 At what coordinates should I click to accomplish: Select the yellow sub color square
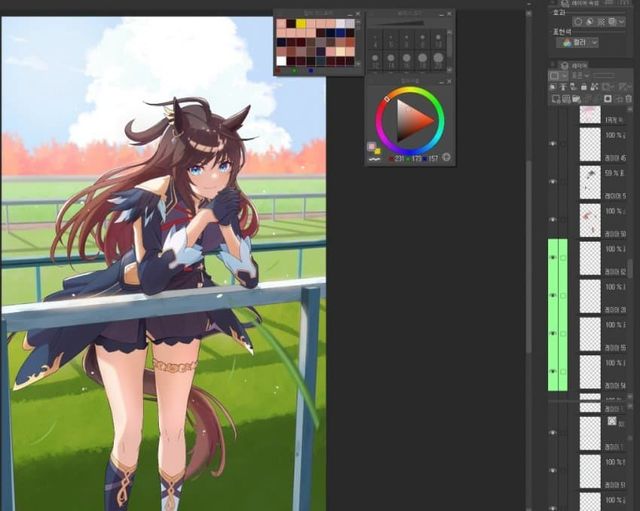[x=378, y=151]
